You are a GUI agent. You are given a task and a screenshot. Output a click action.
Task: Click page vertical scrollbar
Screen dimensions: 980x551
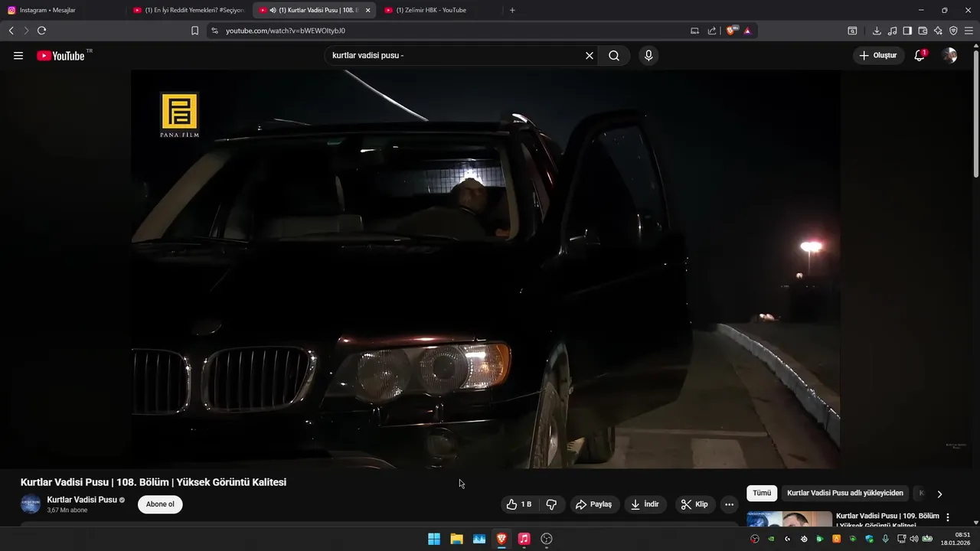pos(975,115)
